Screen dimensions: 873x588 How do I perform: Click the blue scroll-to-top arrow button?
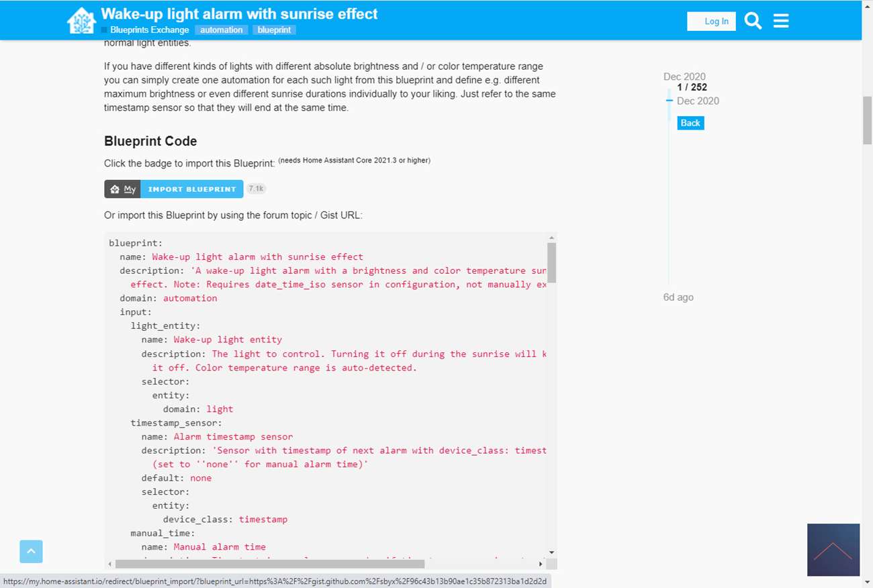(31, 552)
